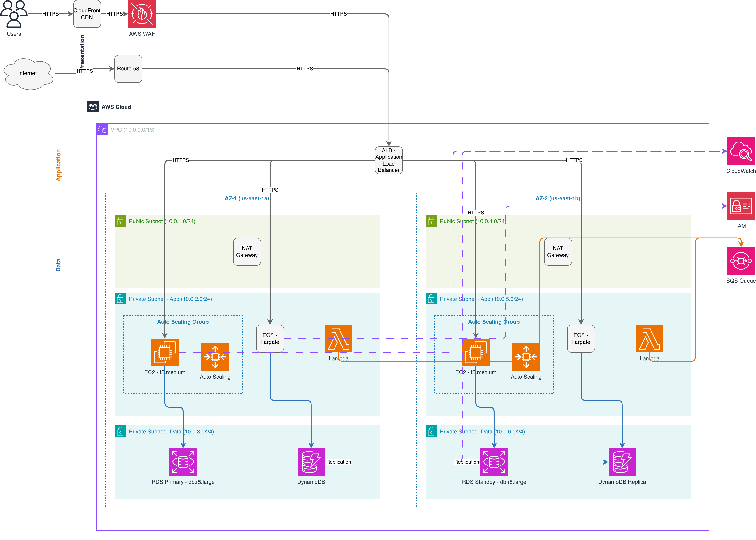This screenshot has width=756, height=540.
Task: Select the Route 53 node
Action: (128, 69)
